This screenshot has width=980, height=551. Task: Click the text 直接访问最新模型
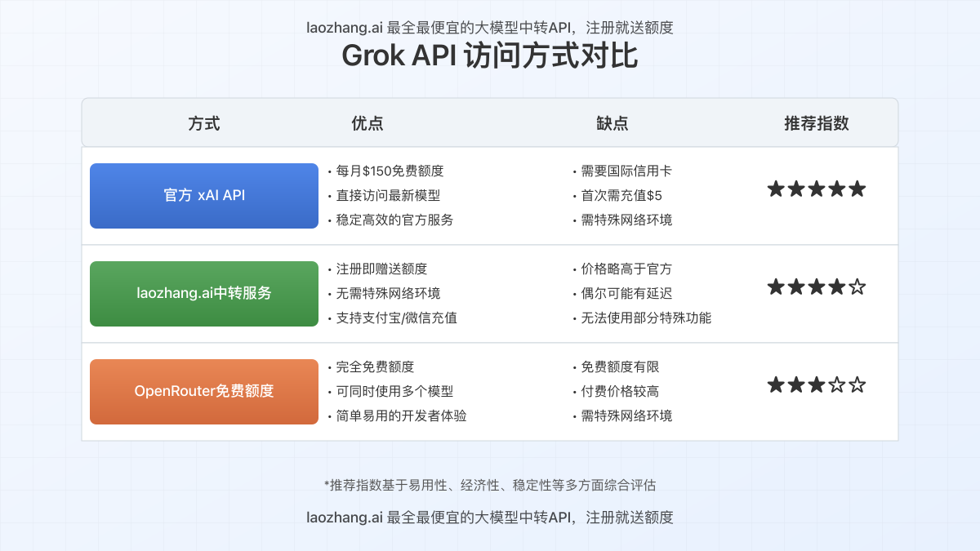(388, 196)
